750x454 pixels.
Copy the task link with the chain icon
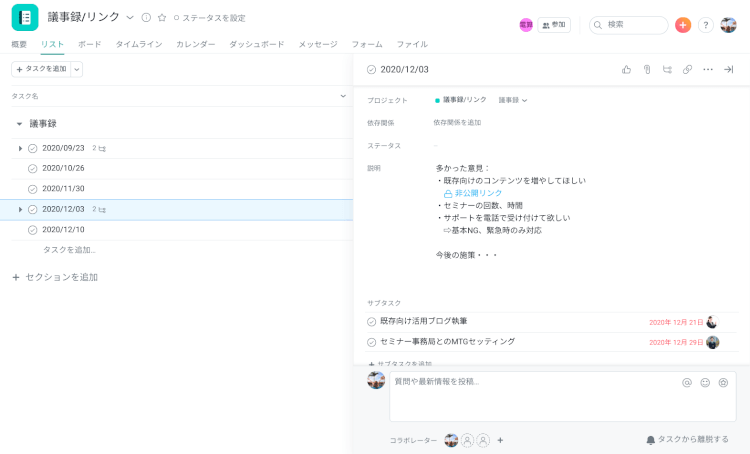click(687, 69)
